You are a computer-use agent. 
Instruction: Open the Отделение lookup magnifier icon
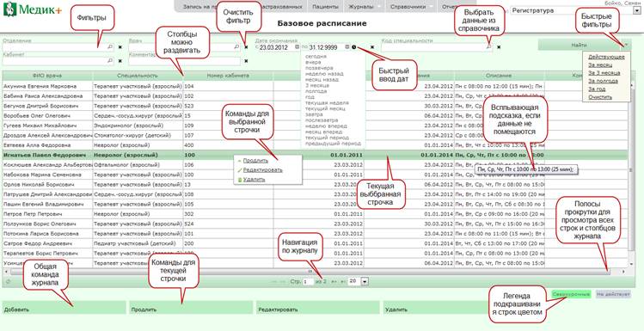coord(110,47)
